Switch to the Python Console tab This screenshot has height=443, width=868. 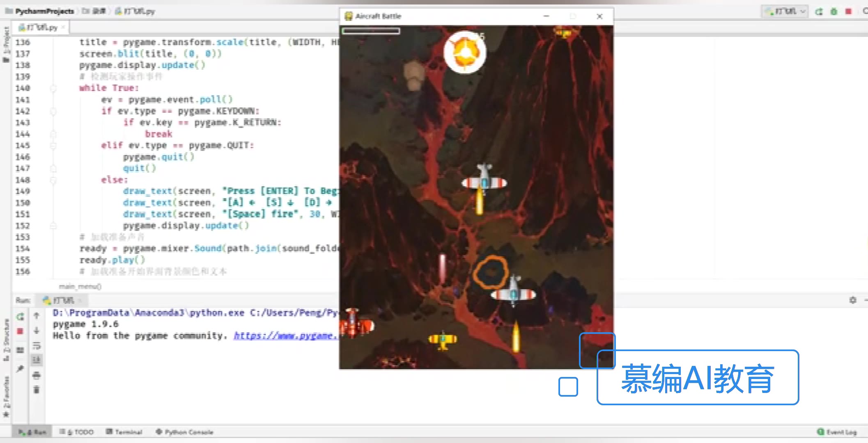(x=184, y=432)
